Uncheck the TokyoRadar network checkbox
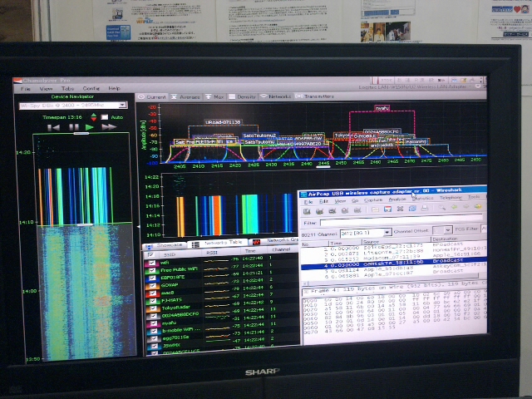Screen dimensions: 532x399 click(x=153, y=308)
